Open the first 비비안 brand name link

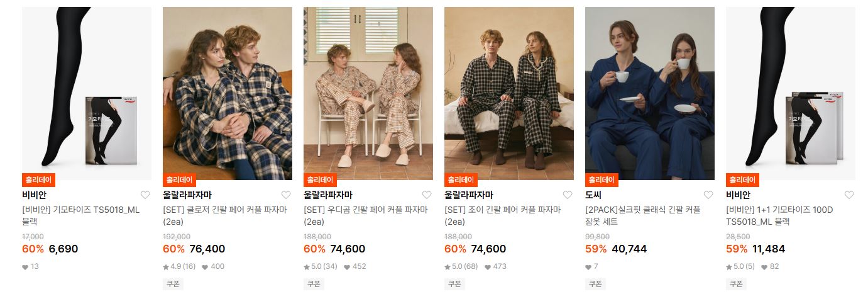[x=34, y=195]
